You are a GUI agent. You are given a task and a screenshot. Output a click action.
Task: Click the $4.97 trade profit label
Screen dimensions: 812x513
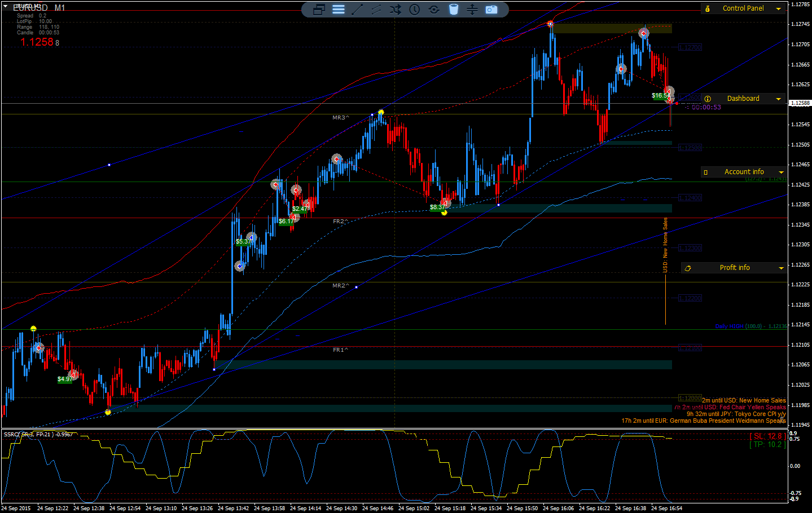point(65,379)
